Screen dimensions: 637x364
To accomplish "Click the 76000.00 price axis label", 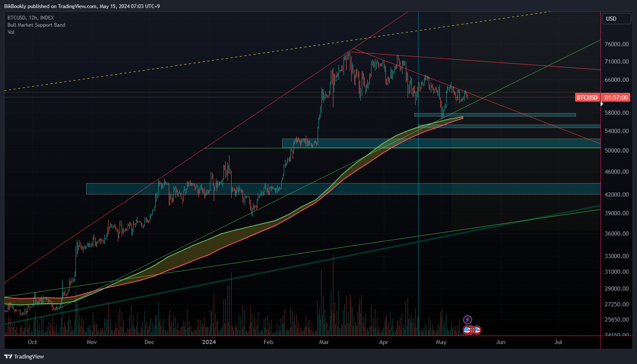I will coord(617,44).
